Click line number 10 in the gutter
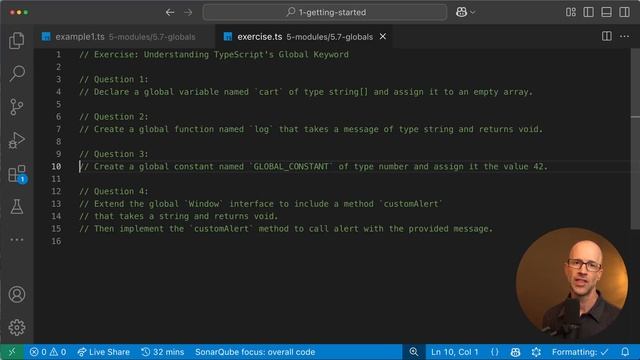Viewport: 640px width, 360px height. tap(56, 167)
